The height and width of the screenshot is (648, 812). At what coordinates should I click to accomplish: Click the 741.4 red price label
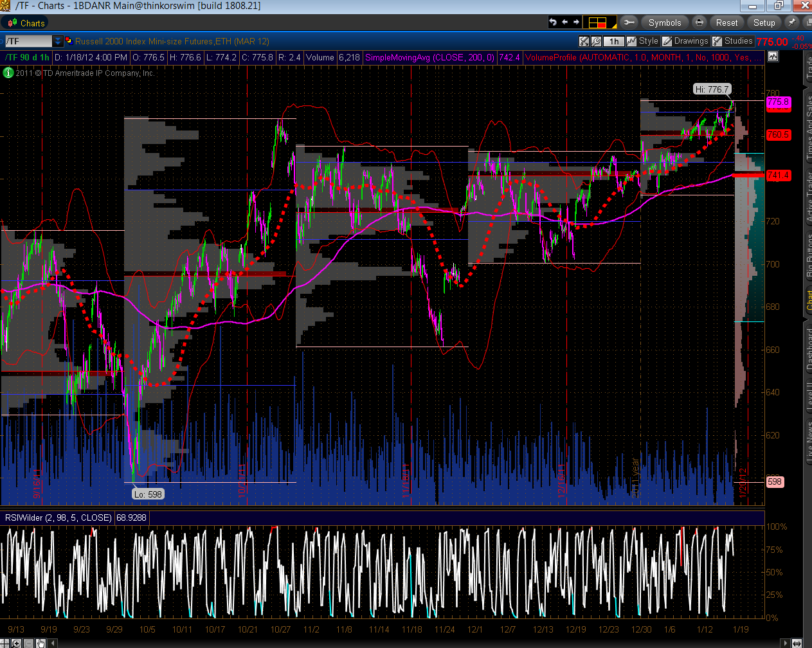click(x=778, y=175)
